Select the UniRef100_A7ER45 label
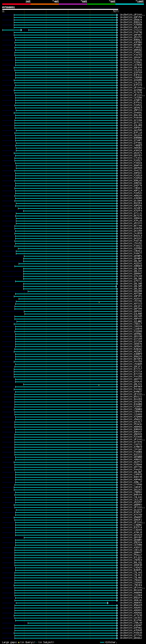 (x=131, y=630)
